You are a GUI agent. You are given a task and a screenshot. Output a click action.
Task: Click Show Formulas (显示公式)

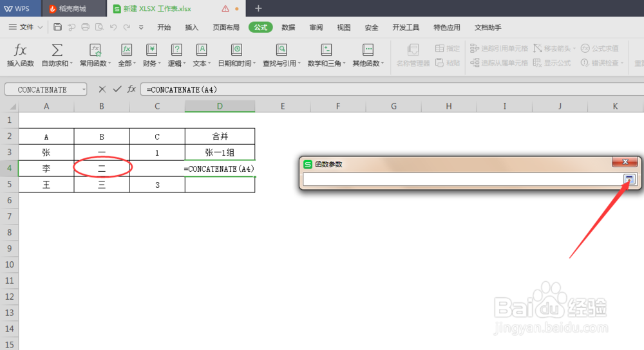click(552, 63)
